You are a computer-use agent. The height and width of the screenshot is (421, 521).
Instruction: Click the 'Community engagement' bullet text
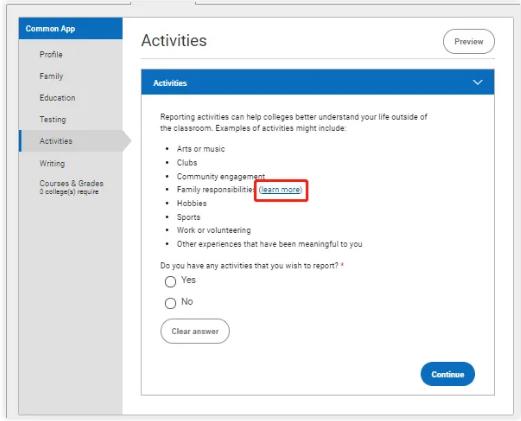tap(221, 176)
